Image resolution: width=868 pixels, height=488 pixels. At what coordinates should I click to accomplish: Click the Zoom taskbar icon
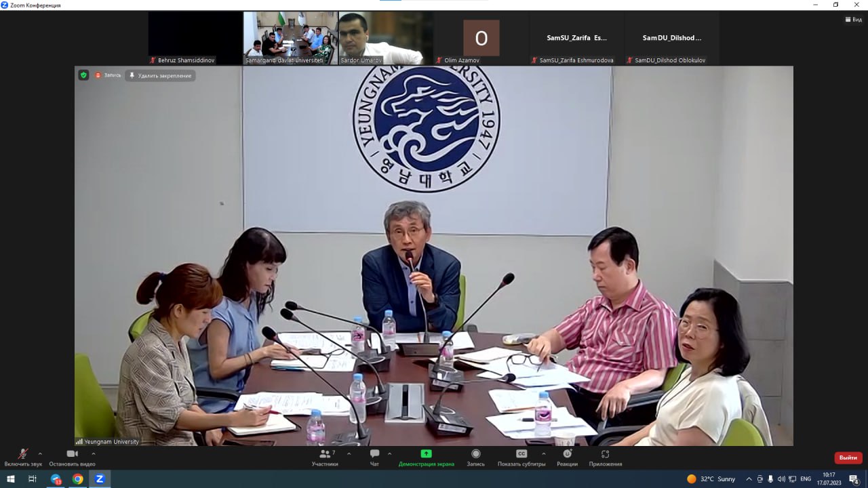click(x=100, y=479)
